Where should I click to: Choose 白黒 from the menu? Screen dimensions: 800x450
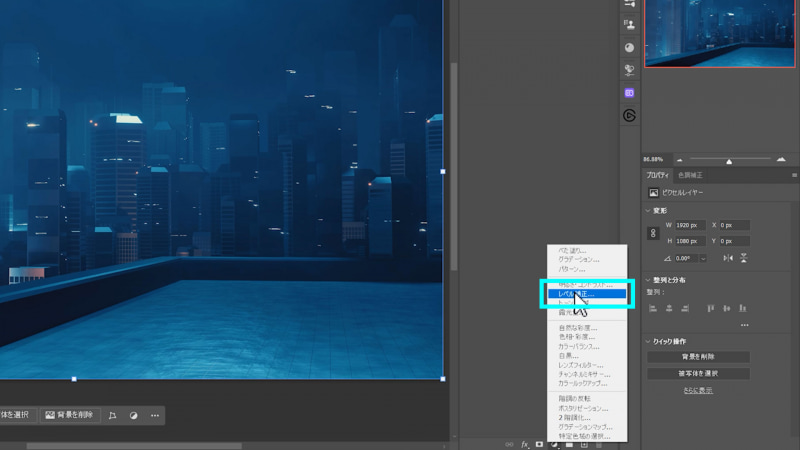click(x=587, y=356)
